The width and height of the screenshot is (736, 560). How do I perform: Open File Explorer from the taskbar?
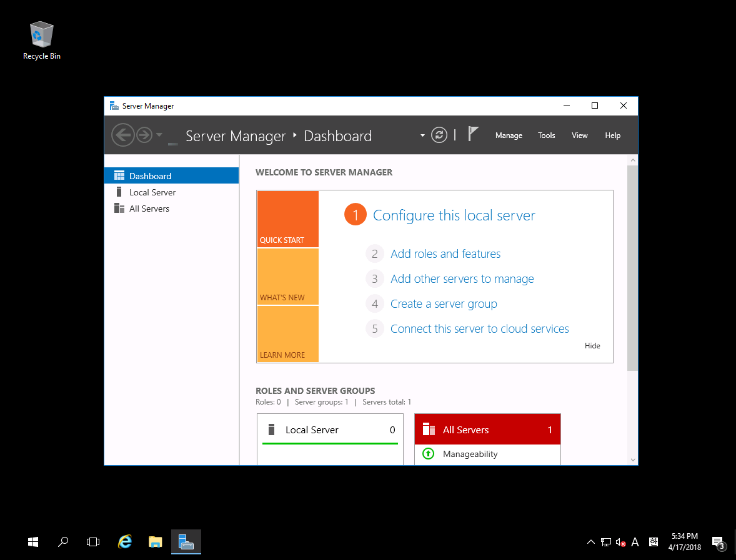tap(156, 542)
